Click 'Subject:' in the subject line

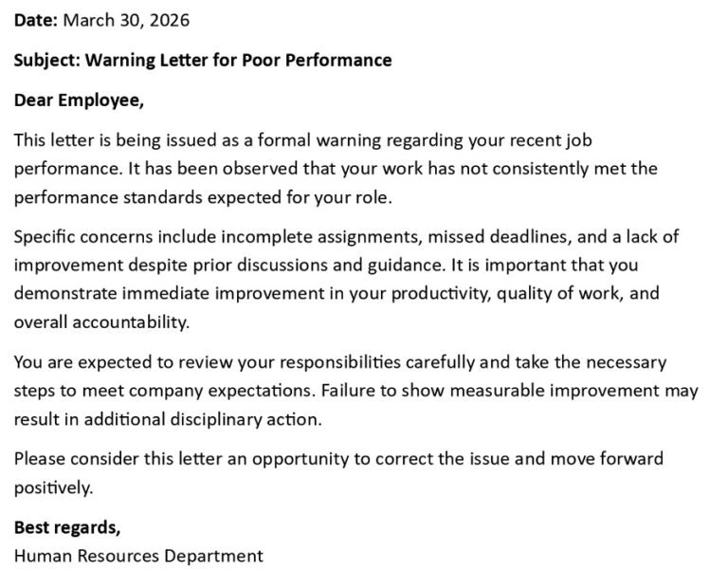pyautogui.click(x=46, y=61)
